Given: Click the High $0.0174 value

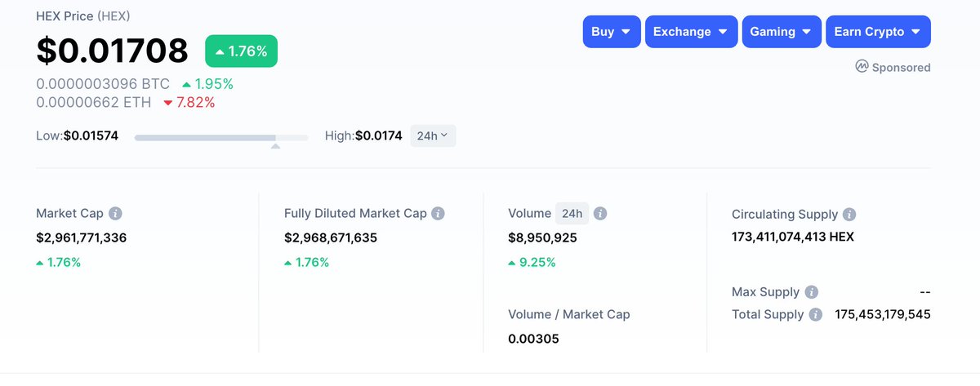Looking at the screenshot, I should pyautogui.click(x=379, y=136).
